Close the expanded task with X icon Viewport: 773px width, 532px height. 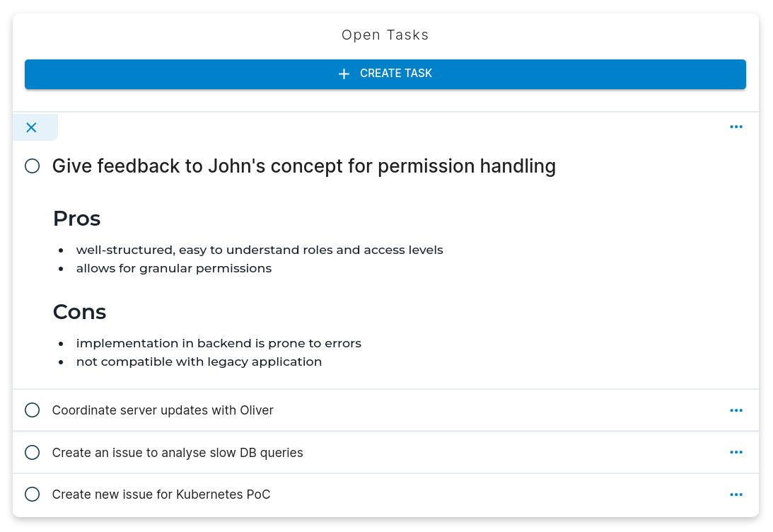coord(31,127)
